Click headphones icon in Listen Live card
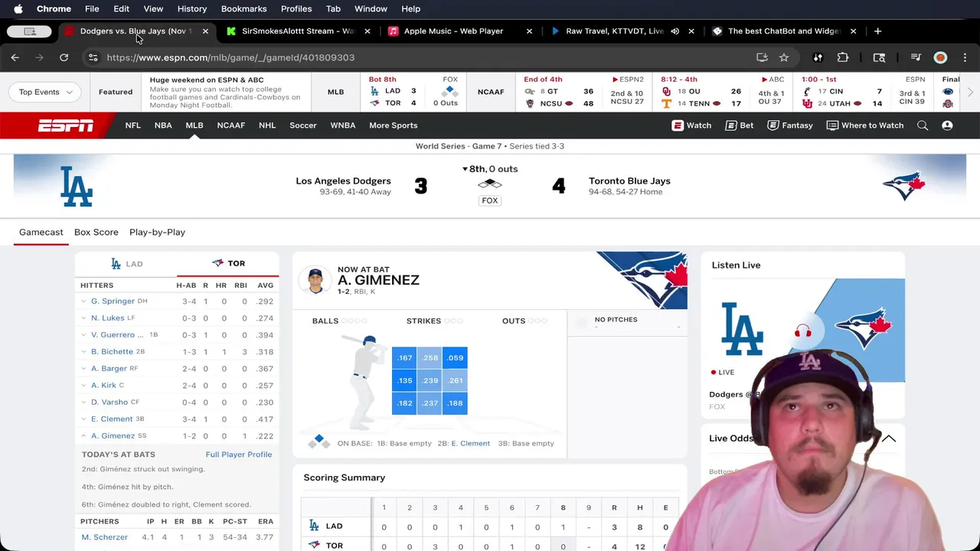Viewport: 980px width, 551px height. 802,331
